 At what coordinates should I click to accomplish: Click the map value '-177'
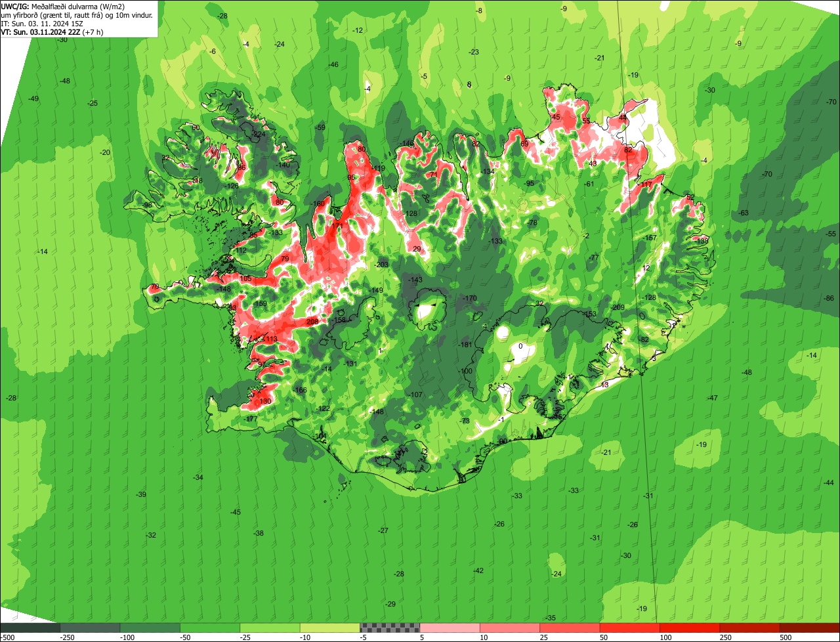coord(251,419)
